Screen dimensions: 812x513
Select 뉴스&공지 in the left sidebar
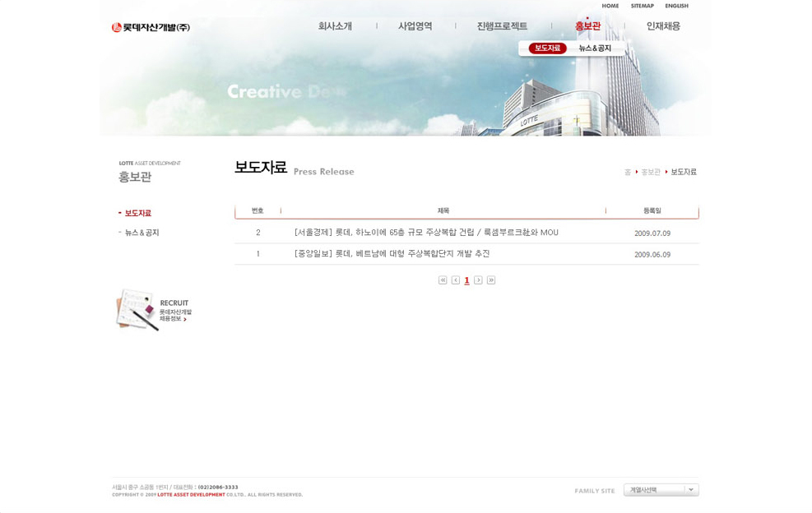(x=142, y=233)
